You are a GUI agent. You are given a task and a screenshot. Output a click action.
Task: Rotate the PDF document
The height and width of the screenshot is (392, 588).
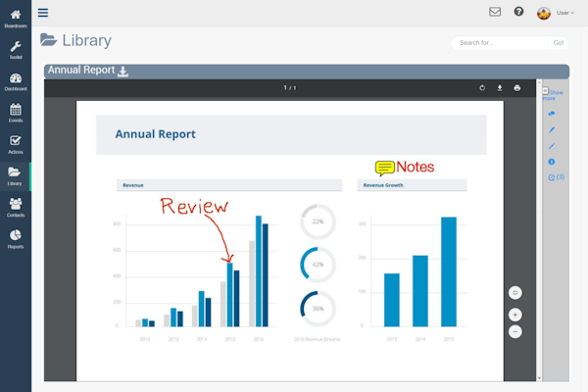482,88
